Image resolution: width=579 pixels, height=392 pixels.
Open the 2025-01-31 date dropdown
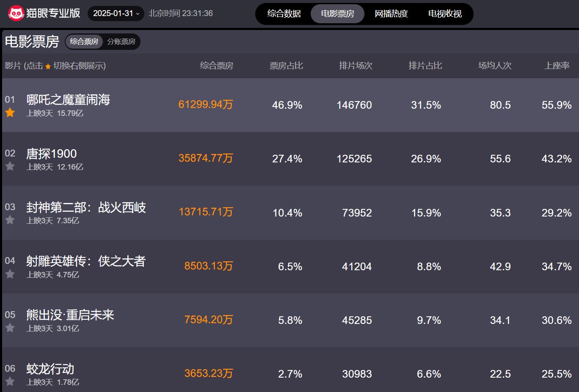[x=116, y=13]
